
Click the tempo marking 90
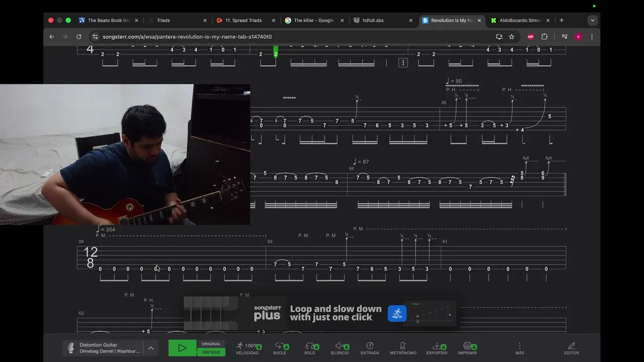pos(454,81)
